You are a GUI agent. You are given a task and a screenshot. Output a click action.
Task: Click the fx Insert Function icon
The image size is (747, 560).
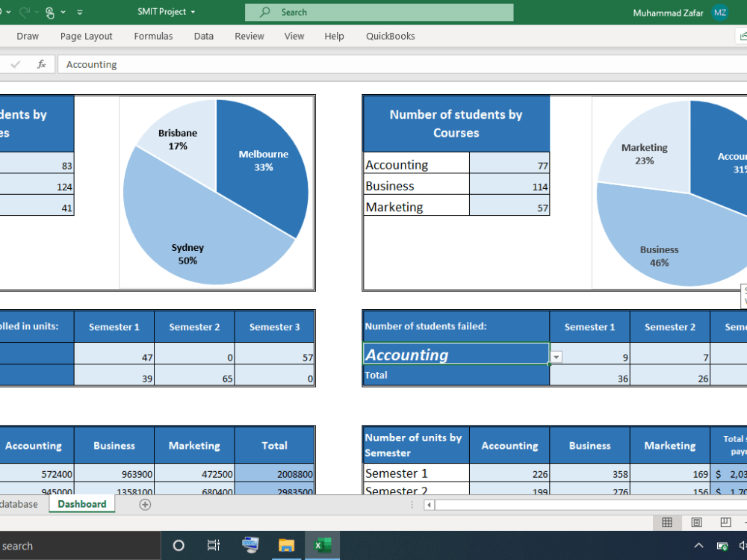(41, 64)
